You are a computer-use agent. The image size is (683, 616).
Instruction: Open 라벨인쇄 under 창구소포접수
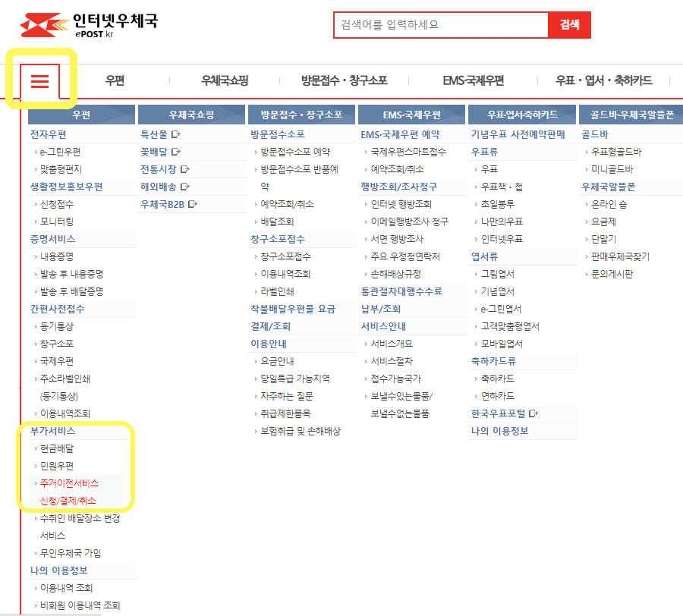(x=278, y=291)
